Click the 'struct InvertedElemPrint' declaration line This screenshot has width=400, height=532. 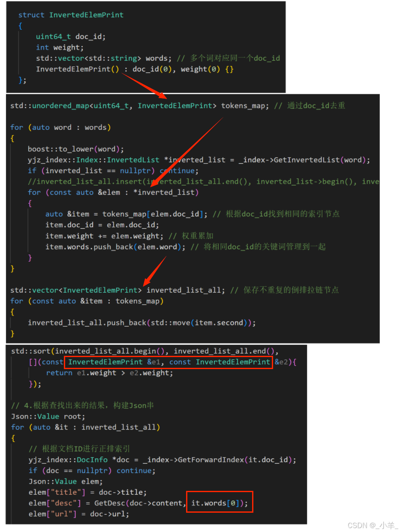pos(71,15)
